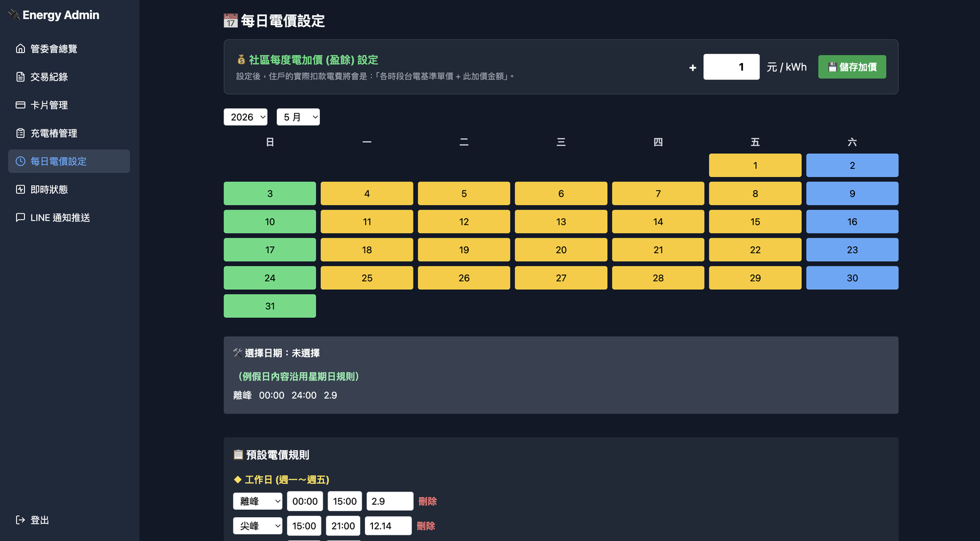Click the chat icon beside LINE 通知推送
Viewport: 980px width, 541px height.
pos(20,218)
